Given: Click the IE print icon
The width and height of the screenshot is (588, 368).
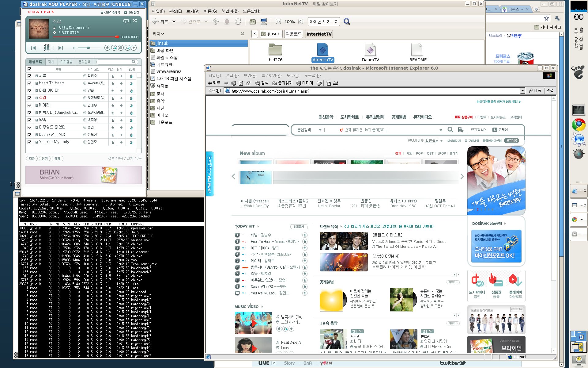Looking at the screenshot, I should [x=335, y=83].
